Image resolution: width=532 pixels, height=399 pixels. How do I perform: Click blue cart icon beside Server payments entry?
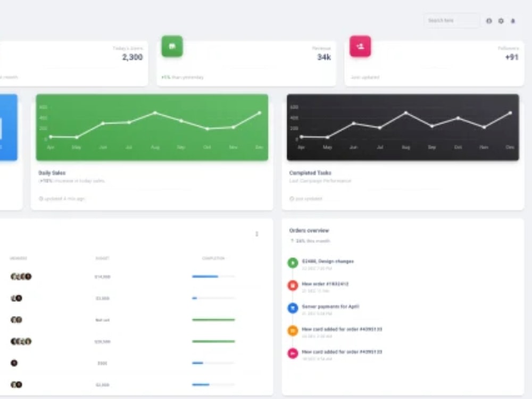293,308
